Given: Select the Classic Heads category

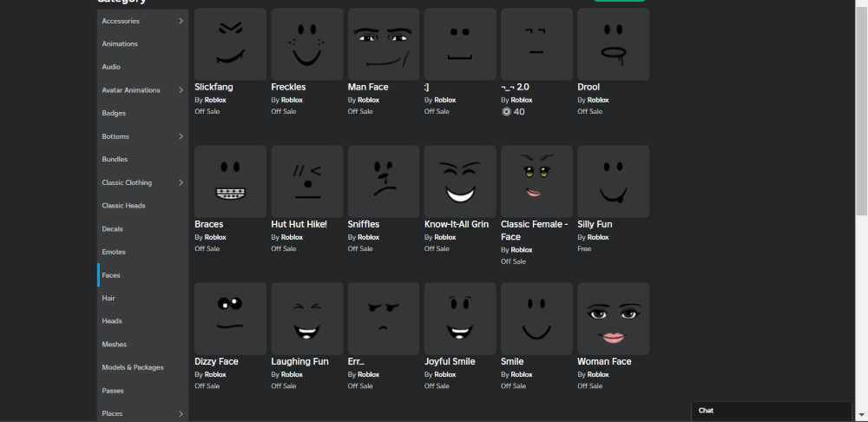Looking at the screenshot, I should pyautogui.click(x=143, y=206).
